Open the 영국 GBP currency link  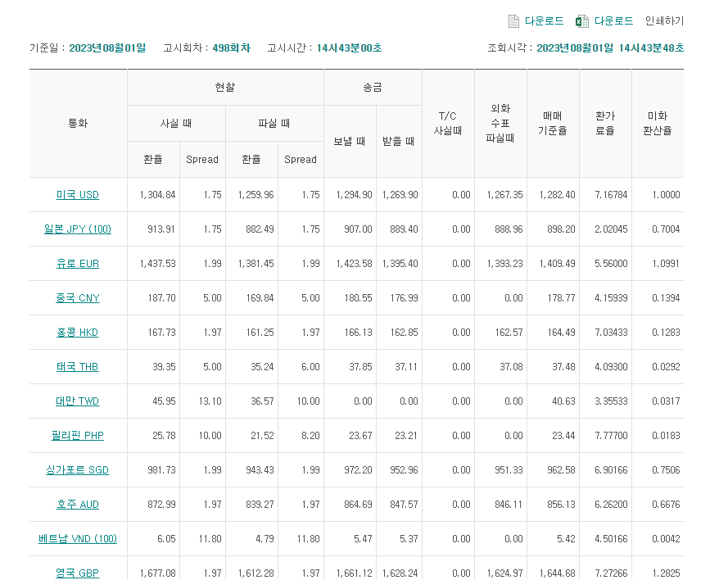pos(78,573)
